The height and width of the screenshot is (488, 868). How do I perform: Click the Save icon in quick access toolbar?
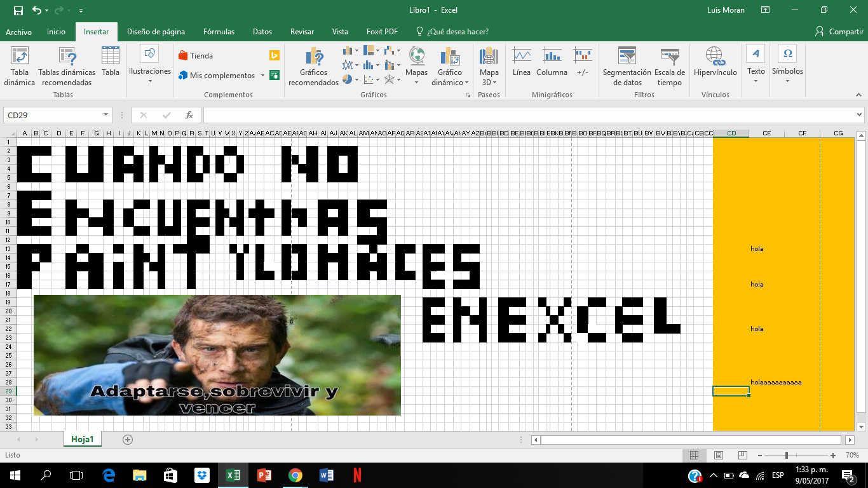tap(18, 10)
